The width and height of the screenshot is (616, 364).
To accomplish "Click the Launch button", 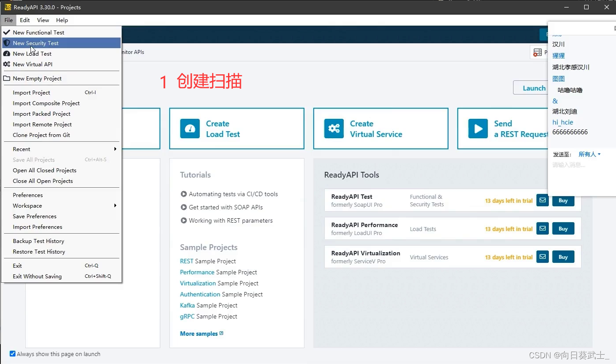I will tap(531, 88).
